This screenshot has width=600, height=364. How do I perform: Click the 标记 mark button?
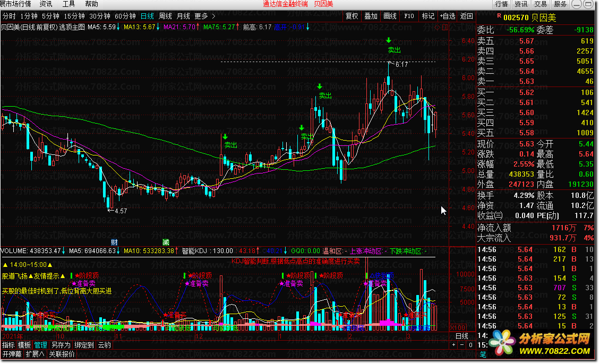pyautogui.click(x=428, y=16)
